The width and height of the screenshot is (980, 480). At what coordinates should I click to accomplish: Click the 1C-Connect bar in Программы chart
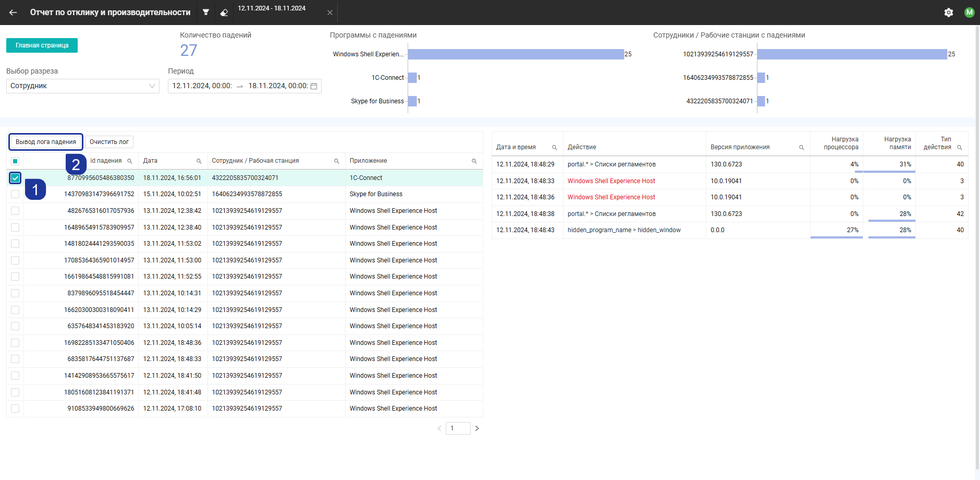tap(412, 78)
